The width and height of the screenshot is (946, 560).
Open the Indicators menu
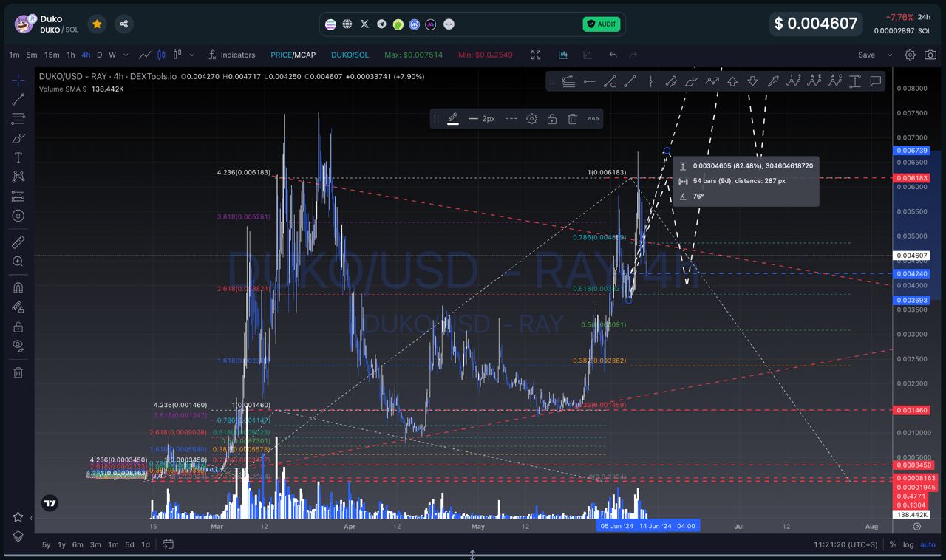(x=231, y=55)
